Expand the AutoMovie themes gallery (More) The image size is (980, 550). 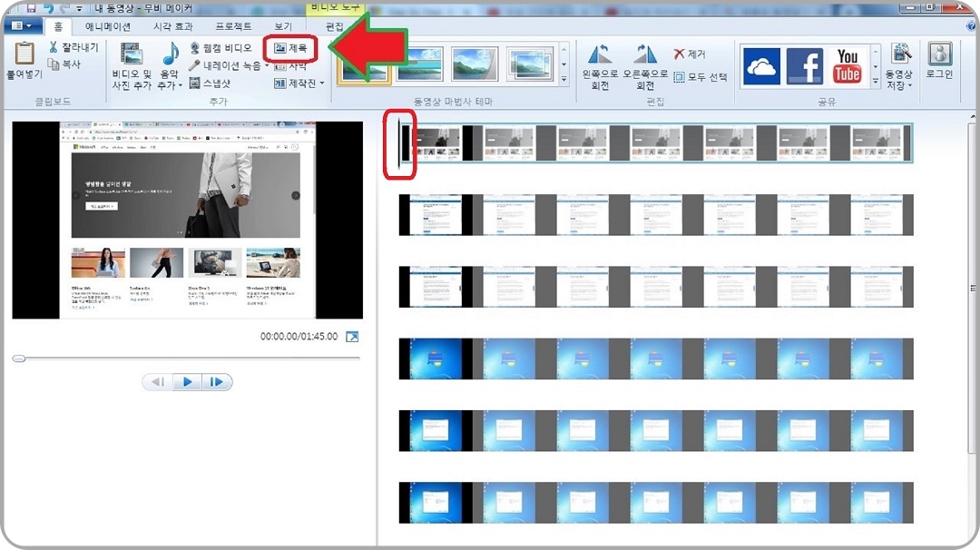pos(563,79)
